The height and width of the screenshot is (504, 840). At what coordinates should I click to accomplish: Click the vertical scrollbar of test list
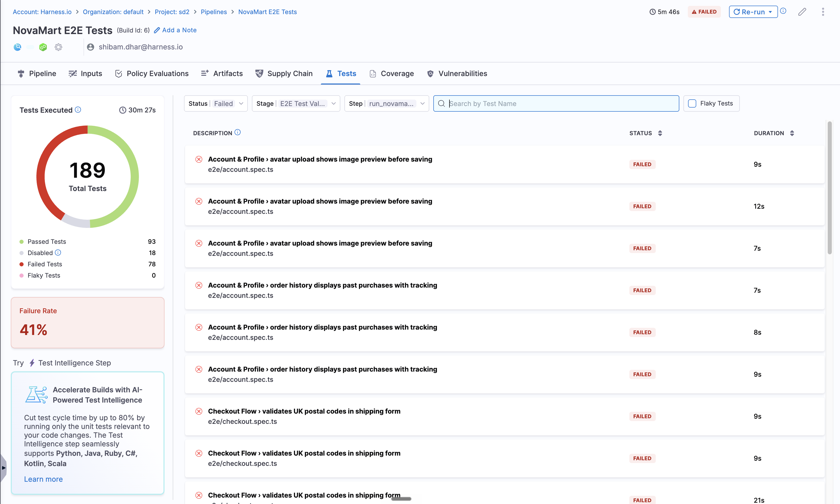point(829,187)
